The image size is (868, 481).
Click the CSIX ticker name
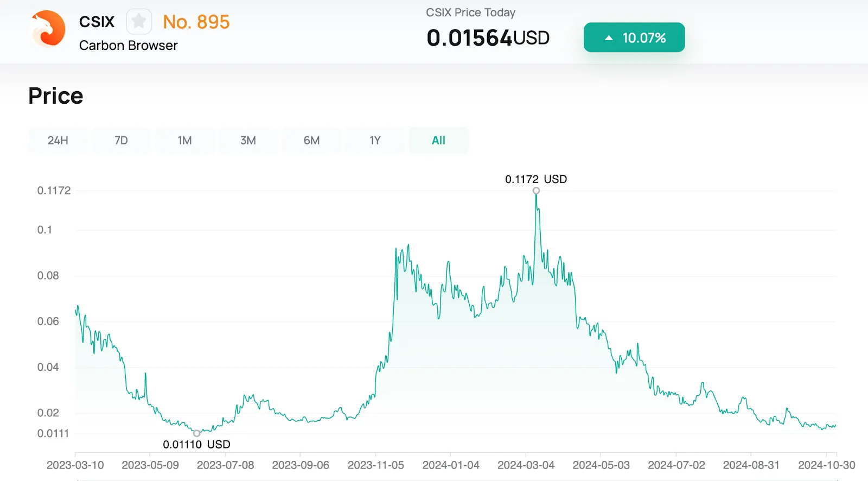97,22
